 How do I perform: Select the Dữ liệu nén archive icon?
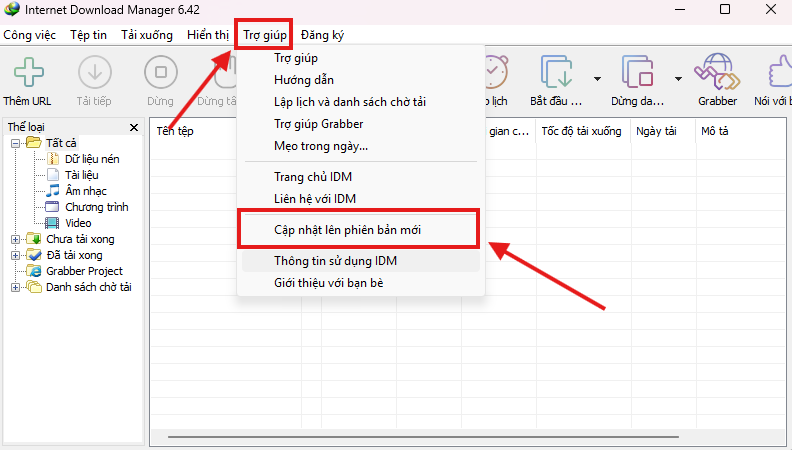click(53, 159)
